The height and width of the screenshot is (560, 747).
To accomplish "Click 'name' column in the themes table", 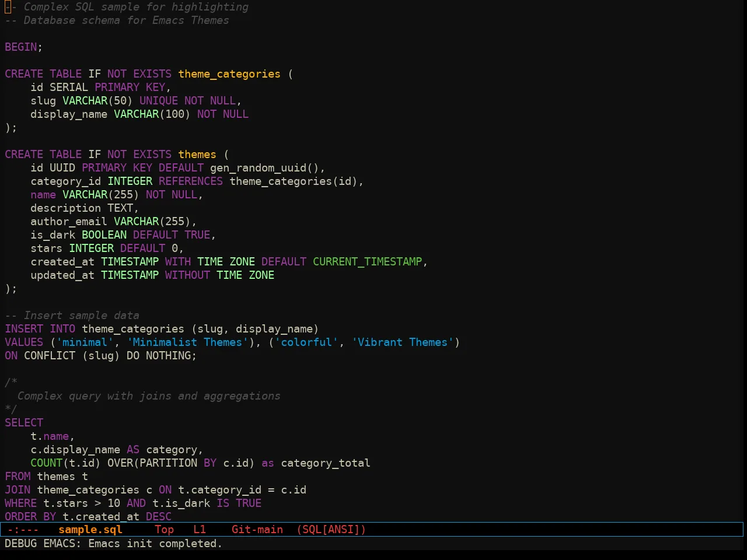I will click(x=43, y=195).
